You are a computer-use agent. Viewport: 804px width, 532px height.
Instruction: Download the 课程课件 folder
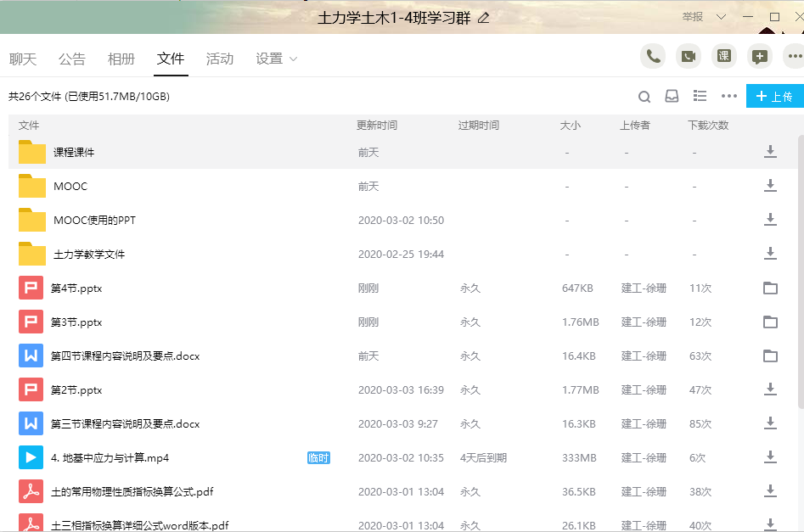pos(770,152)
